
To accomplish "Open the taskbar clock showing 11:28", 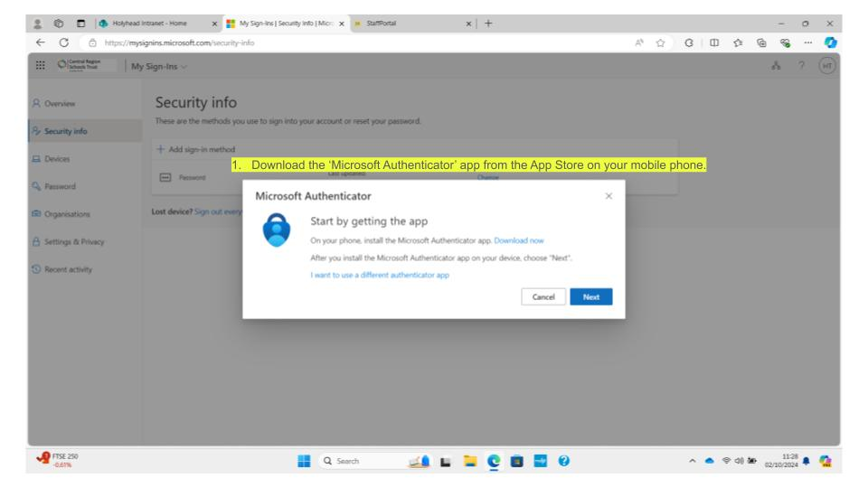I will click(781, 461).
